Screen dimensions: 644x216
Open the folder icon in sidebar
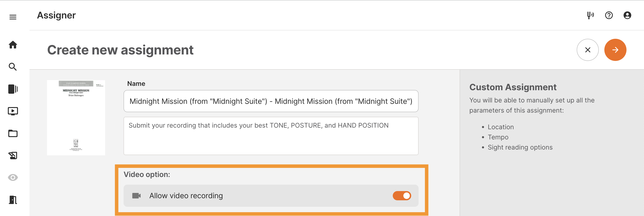point(13,133)
